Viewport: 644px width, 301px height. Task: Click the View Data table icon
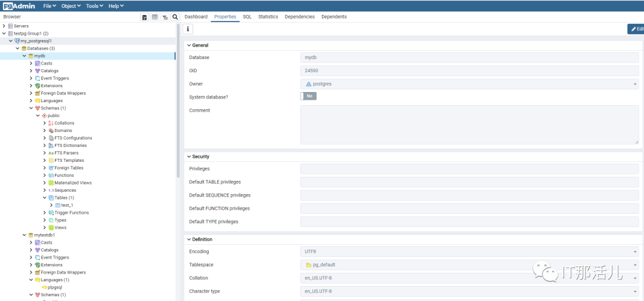click(x=155, y=17)
